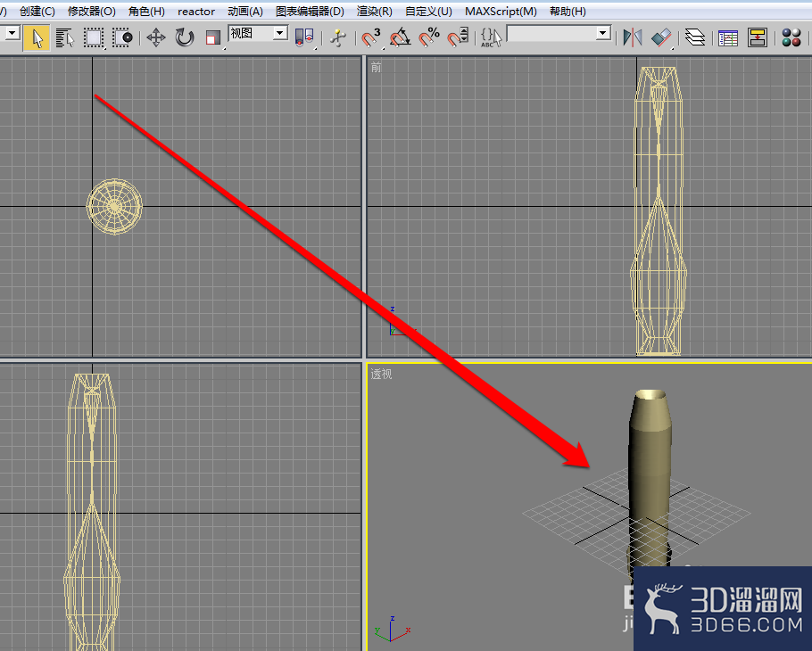Image resolution: width=812 pixels, height=651 pixels.
Task: Click the Mirror tool icon
Action: coord(633,37)
